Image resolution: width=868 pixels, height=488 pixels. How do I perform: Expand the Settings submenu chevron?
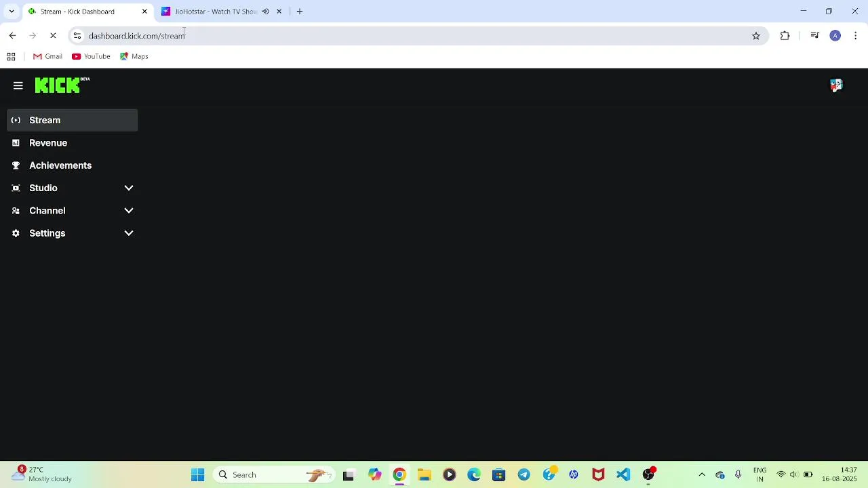tap(129, 233)
